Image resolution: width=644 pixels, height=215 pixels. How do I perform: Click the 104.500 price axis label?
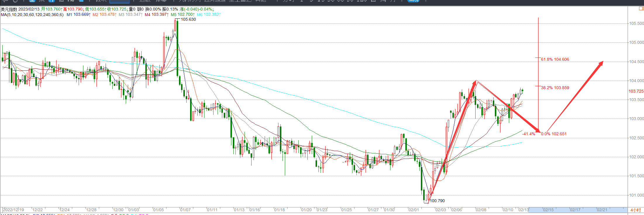coord(636,62)
